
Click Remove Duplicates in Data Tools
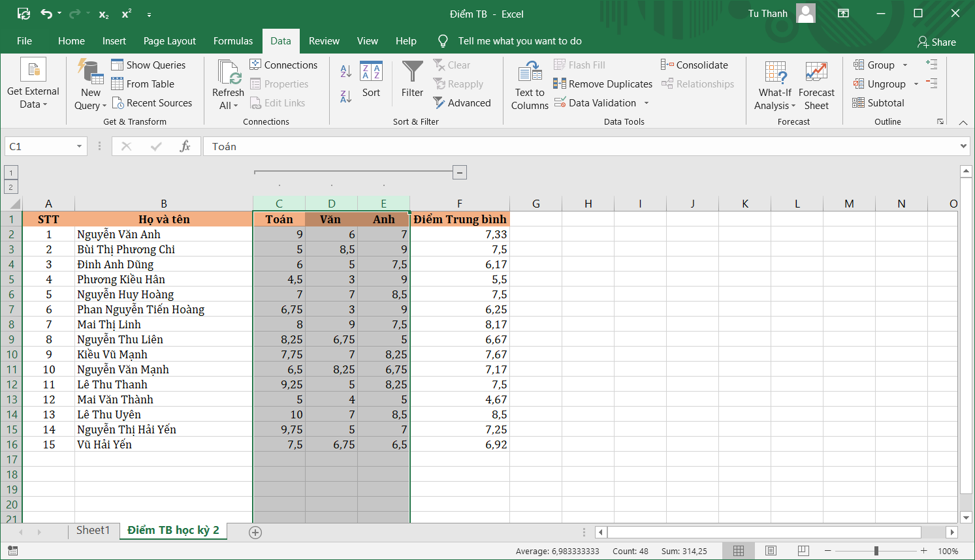603,84
